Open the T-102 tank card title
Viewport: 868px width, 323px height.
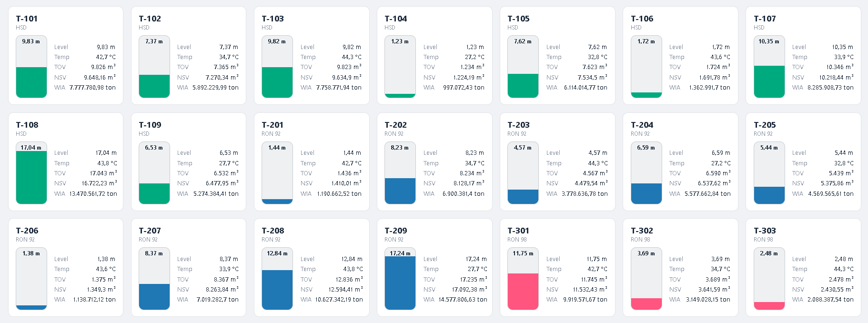[150, 19]
